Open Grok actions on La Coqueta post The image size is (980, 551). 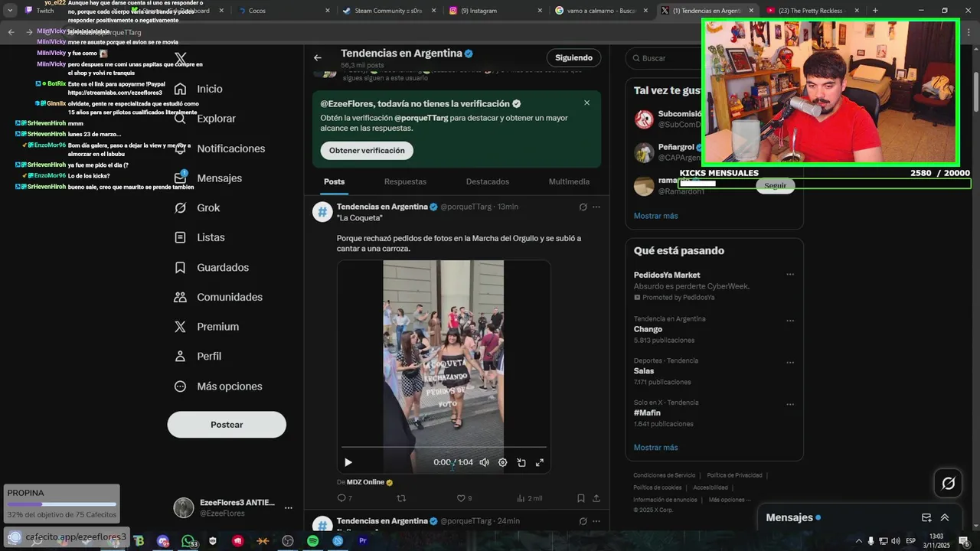[583, 207]
